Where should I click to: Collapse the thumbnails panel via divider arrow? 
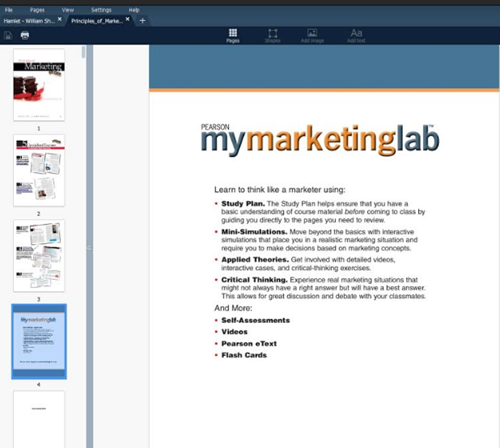[89, 248]
